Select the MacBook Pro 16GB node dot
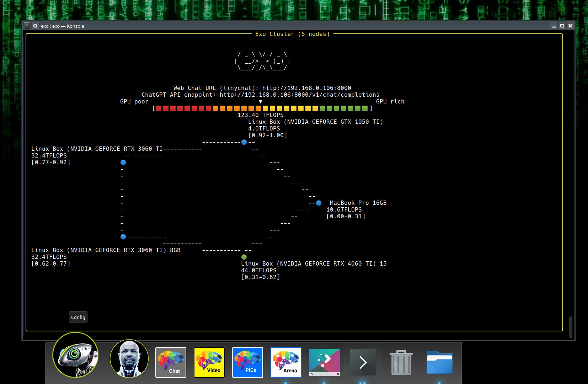Viewport: 588px width, 384px height. pos(318,203)
